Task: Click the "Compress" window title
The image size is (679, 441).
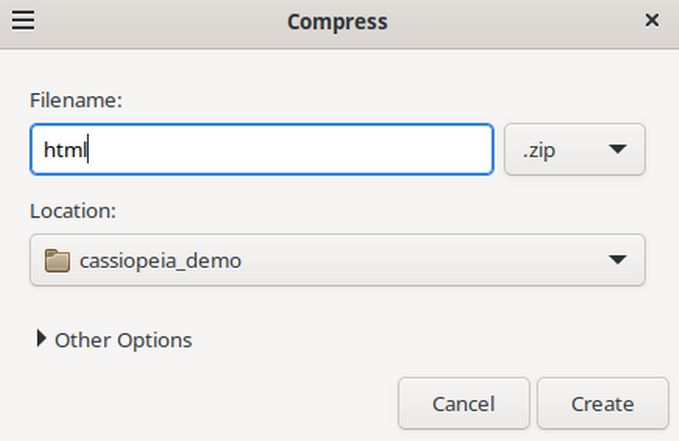Action: click(337, 21)
